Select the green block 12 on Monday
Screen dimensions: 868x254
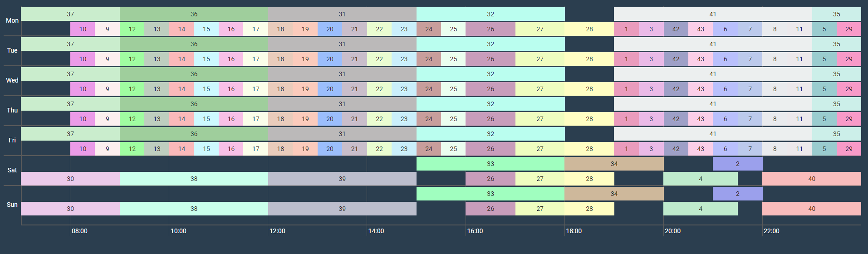pyautogui.click(x=132, y=29)
